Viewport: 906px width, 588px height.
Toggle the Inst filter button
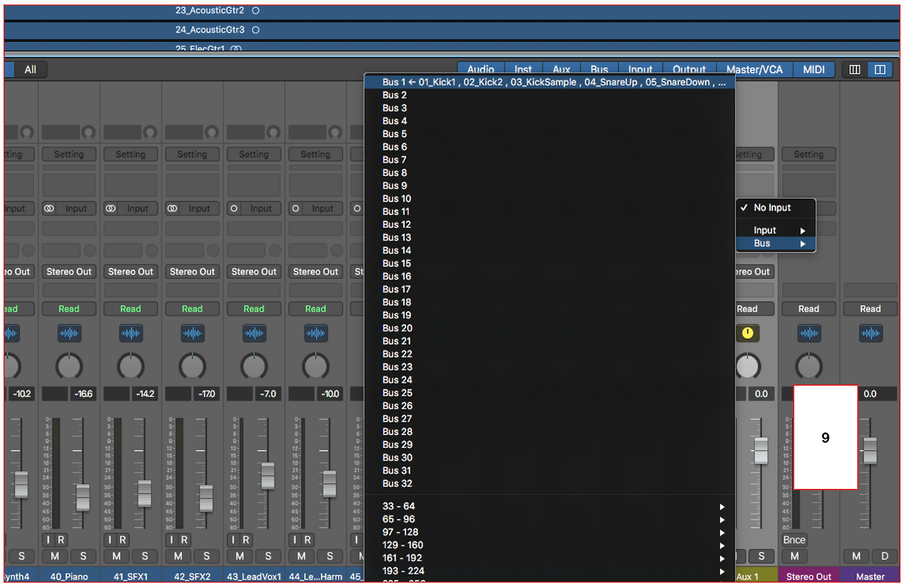[x=523, y=69]
